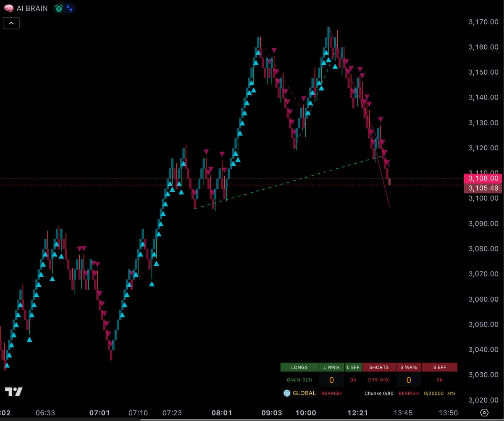Click BEARISH status next to GLOBAL
Screen dimensions: 504x421
pos(331,393)
